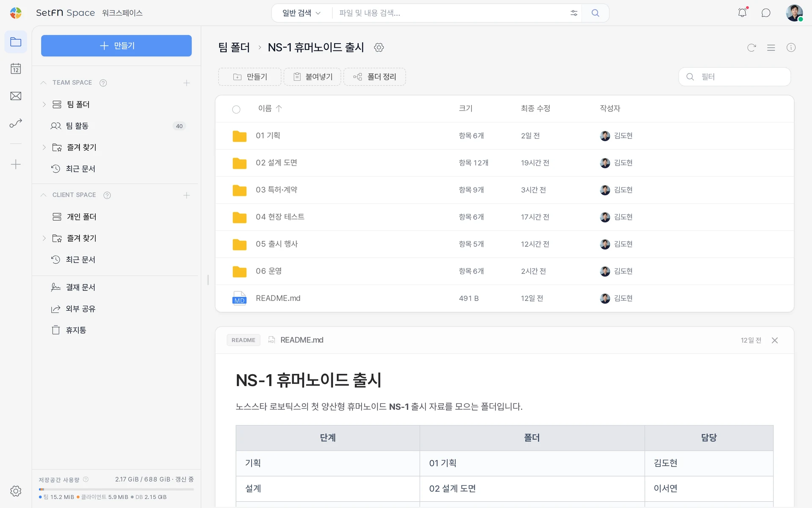The width and height of the screenshot is (812, 508).
Task: Toggle the select-all circle in table header
Action: click(x=236, y=109)
